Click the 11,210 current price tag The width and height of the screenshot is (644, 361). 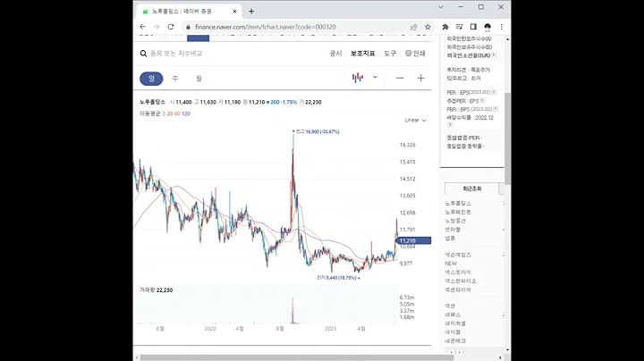click(414, 240)
